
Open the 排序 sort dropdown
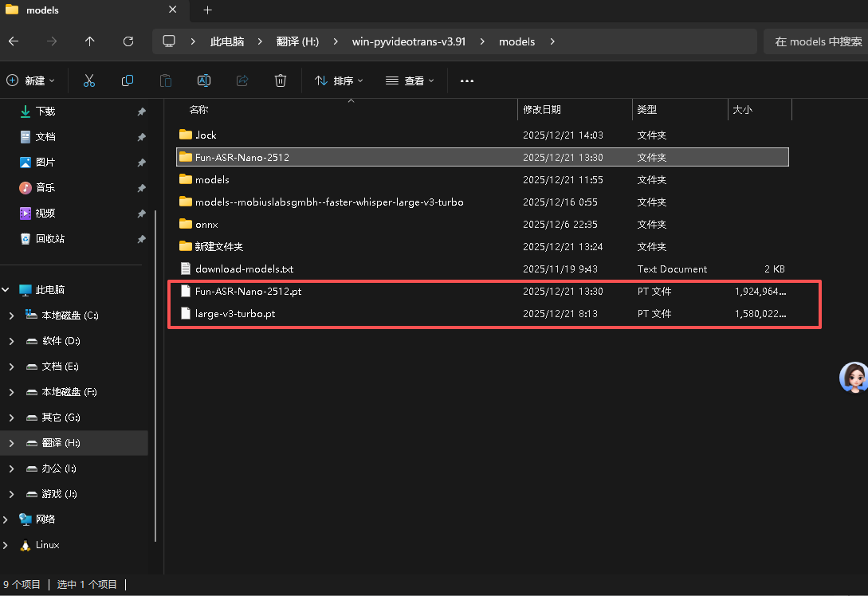(x=339, y=80)
